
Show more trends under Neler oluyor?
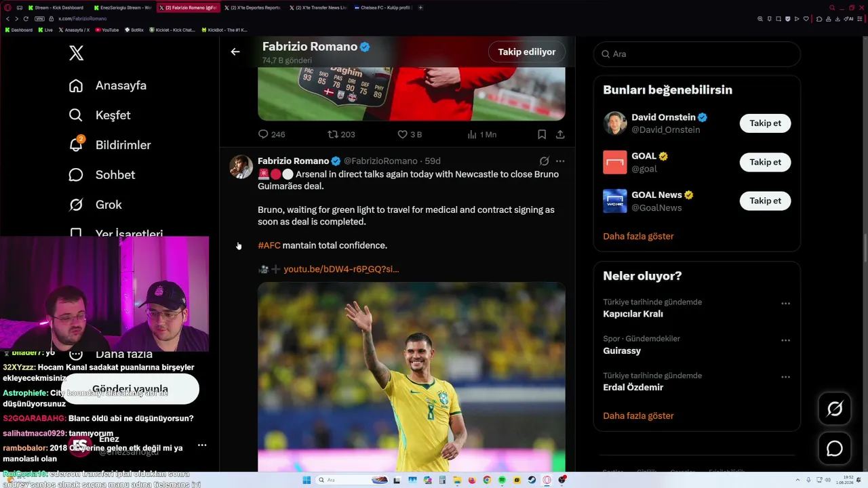638,415
